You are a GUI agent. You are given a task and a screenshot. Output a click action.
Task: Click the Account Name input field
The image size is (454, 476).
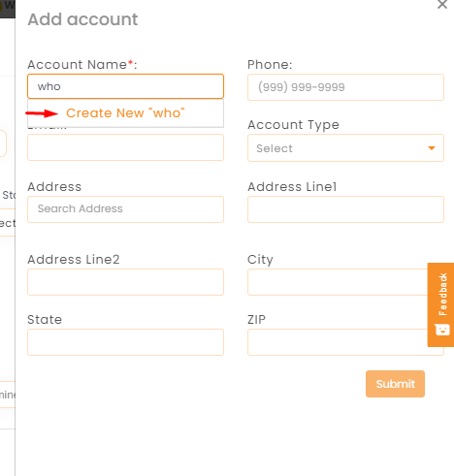click(x=125, y=86)
